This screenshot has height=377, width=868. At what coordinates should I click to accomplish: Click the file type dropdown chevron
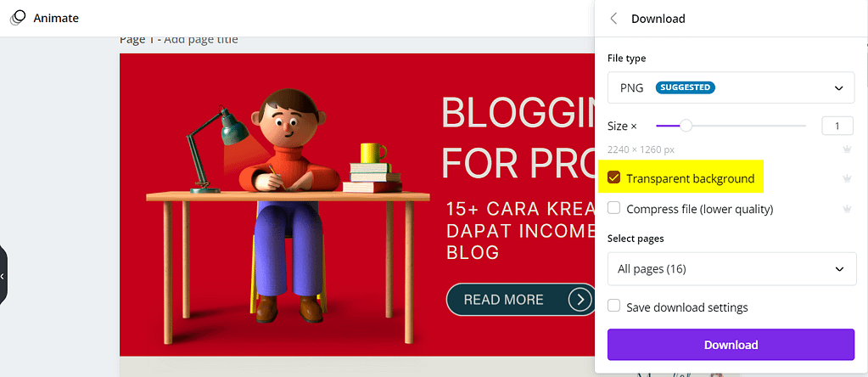pyautogui.click(x=838, y=88)
